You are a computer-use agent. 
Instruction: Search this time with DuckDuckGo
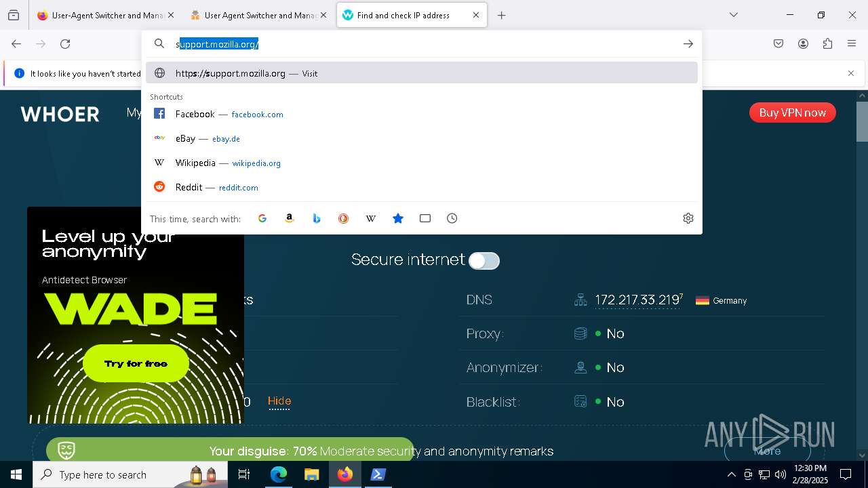pyautogui.click(x=344, y=218)
